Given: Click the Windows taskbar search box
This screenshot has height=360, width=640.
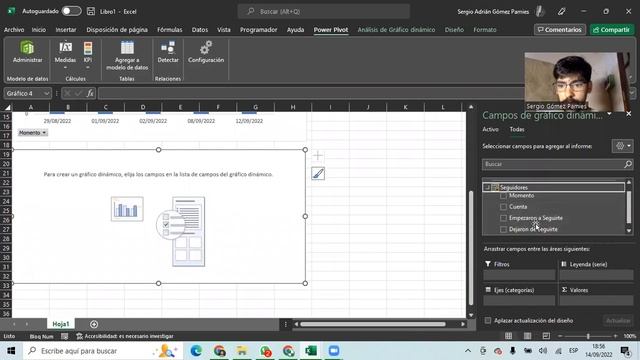Looking at the screenshot, I should (103, 351).
